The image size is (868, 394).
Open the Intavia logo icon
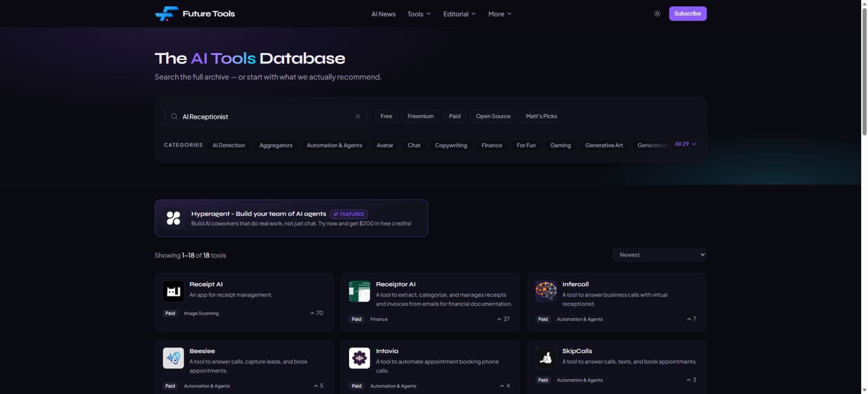[x=360, y=358]
